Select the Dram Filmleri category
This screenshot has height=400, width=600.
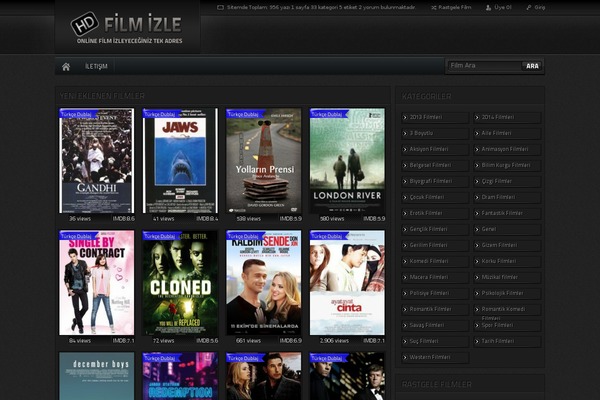[507, 197]
